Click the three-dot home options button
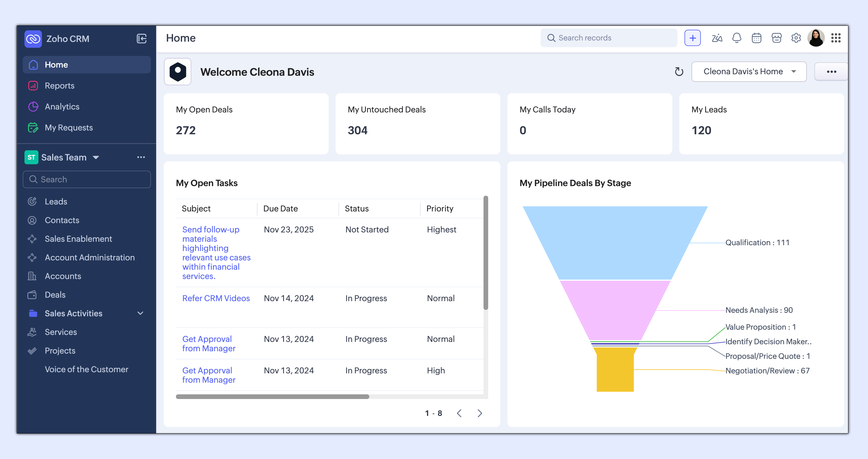The image size is (868, 459). pyautogui.click(x=831, y=71)
